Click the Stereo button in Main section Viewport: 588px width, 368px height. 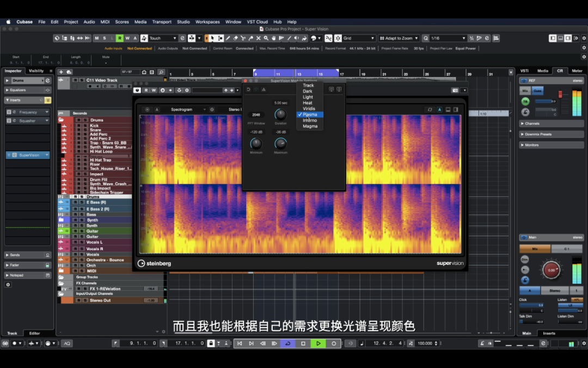click(555, 291)
